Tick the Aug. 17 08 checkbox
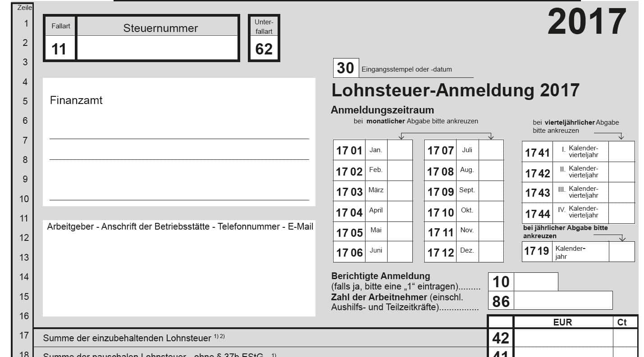The image size is (644, 357). click(x=491, y=170)
